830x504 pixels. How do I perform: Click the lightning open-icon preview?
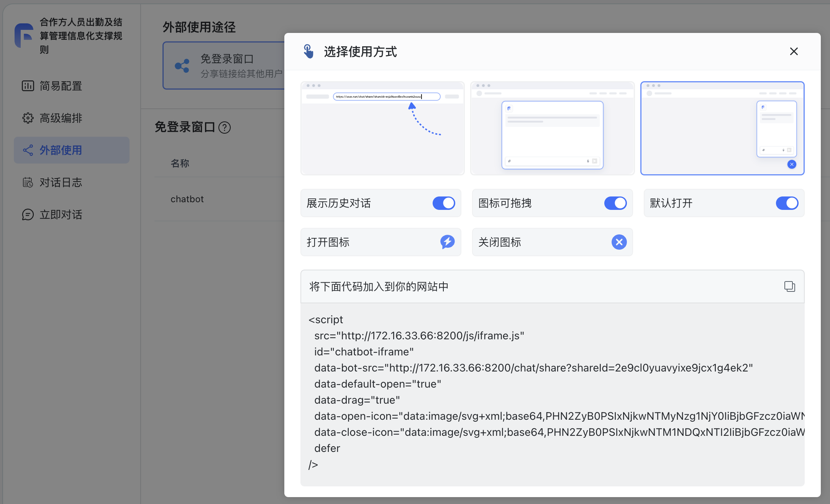447,242
